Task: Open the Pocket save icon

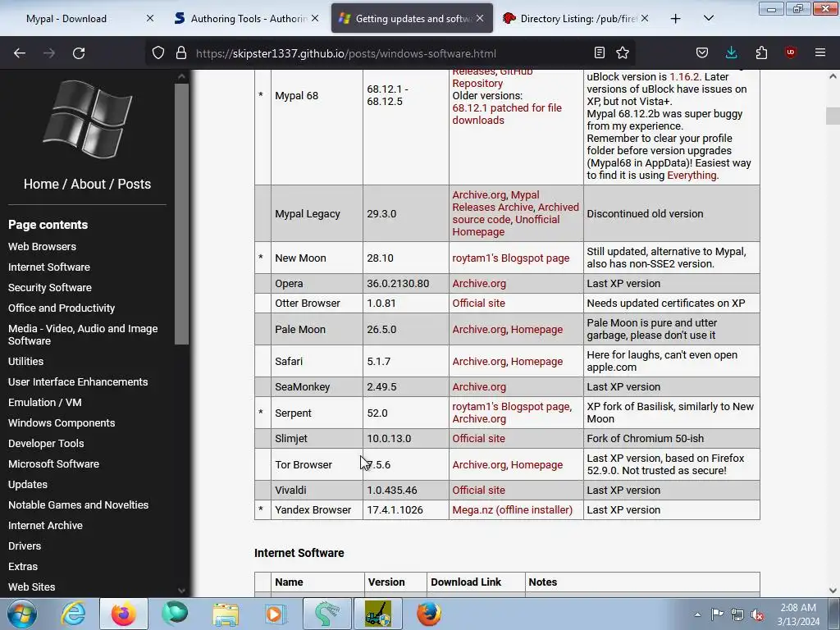Action: click(702, 52)
